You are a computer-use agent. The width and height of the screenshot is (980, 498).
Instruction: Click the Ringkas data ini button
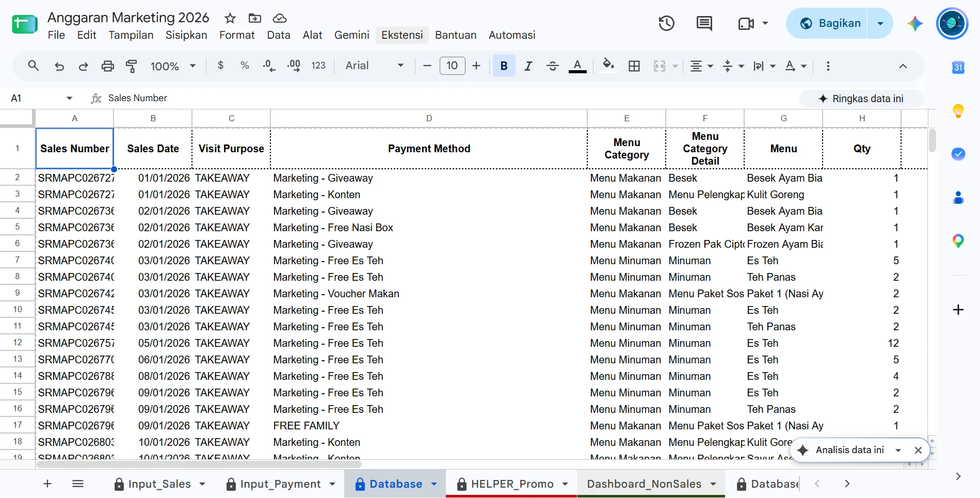[x=861, y=99]
